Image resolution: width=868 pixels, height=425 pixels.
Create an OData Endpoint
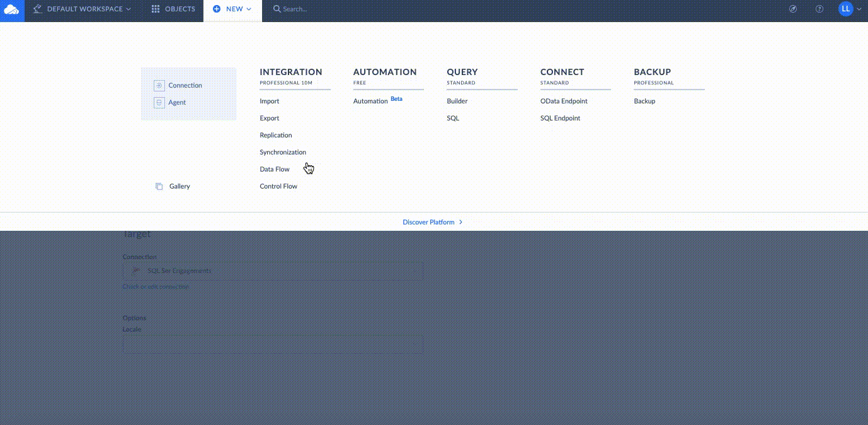[564, 101]
